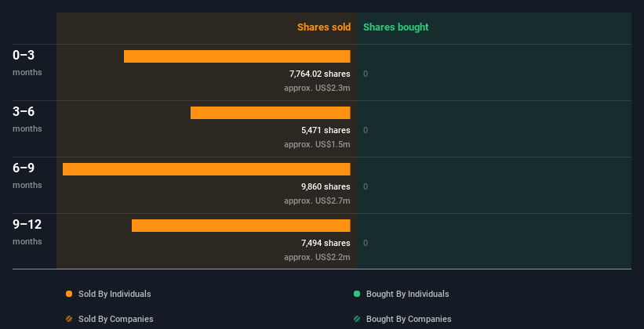
Task: Select the 9–12 months row label
Action: click(27, 232)
